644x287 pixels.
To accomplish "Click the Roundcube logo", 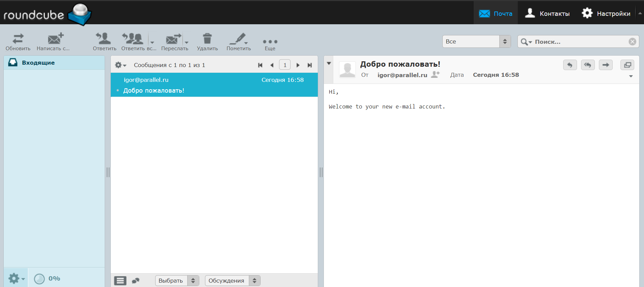I will [47, 14].
